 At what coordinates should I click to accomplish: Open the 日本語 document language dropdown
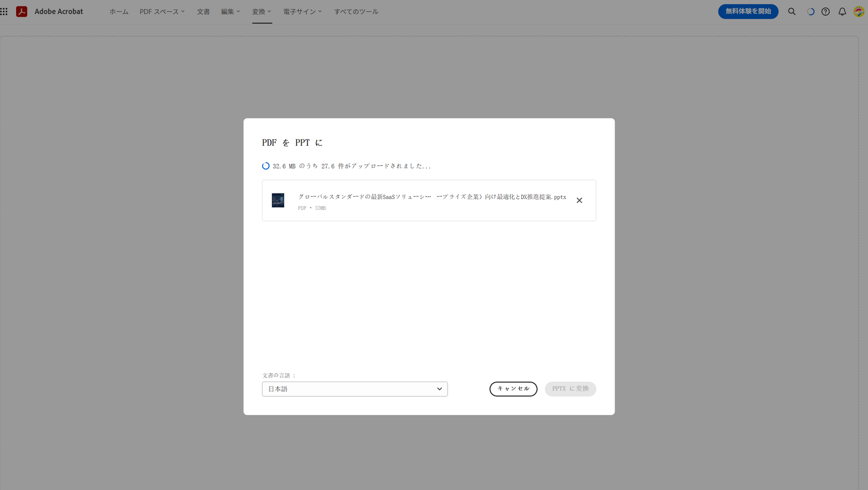(355, 389)
